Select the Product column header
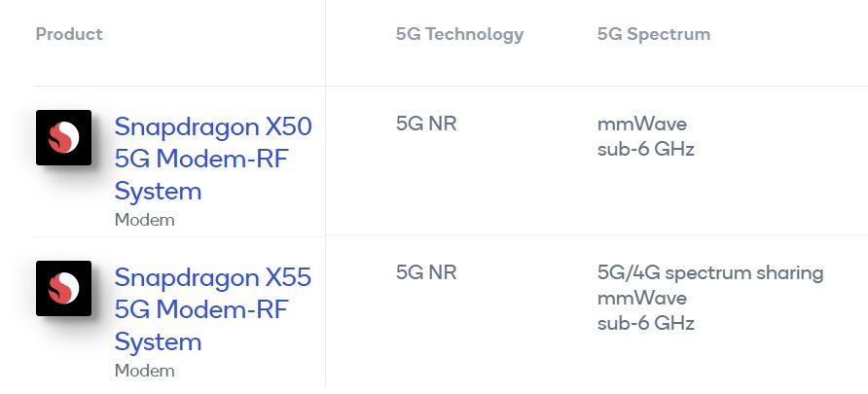Viewport: 868px width, 394px height. [x=69, y=34]
